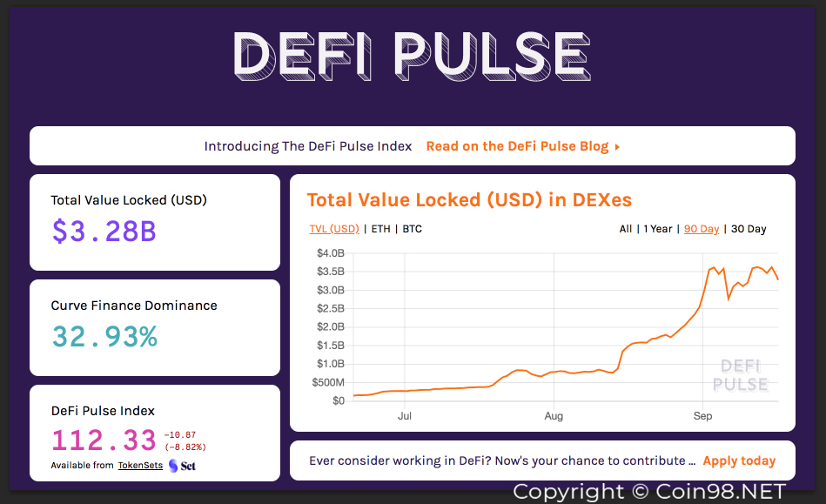This screenshot has width=826, height=504.
Task: Click the 'Apply today' link
Action: pyautogui.click(x=739, y=460)
